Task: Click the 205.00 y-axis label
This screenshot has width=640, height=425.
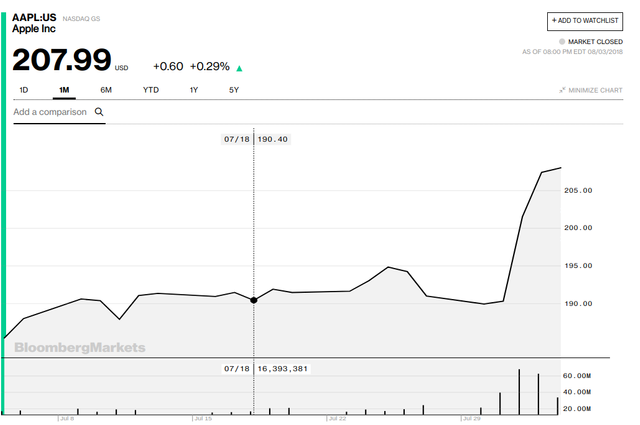Action: click(578, 191)
